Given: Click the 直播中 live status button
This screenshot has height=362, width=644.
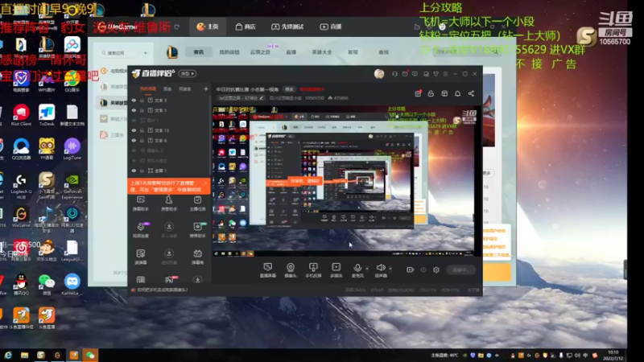Looking at the screenshot, I should (460, 270).
